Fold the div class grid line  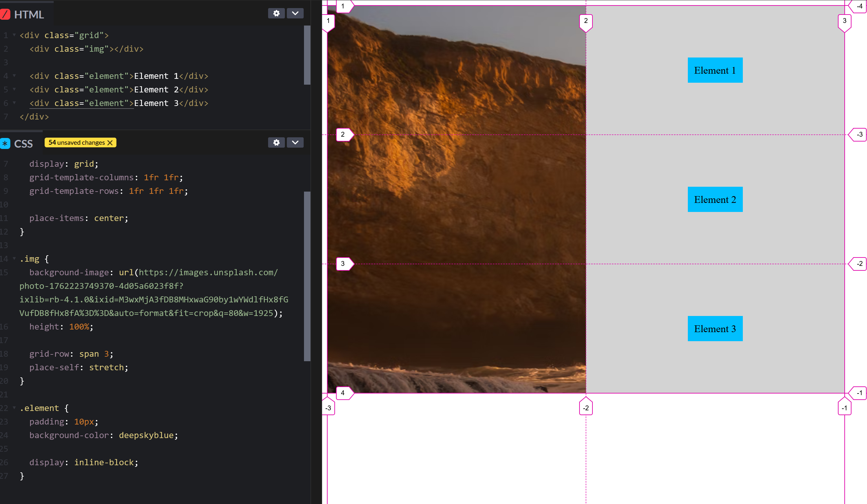coord(14,35)
